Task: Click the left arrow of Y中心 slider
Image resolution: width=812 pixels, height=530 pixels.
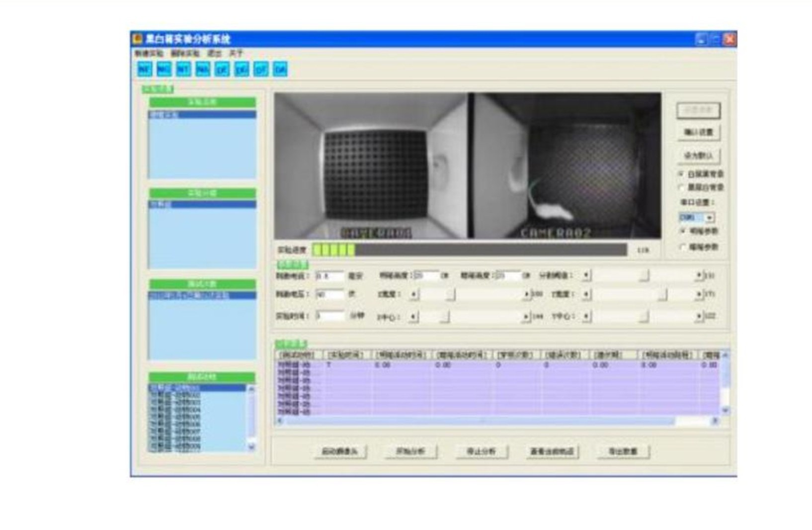Action: (586, 317)
